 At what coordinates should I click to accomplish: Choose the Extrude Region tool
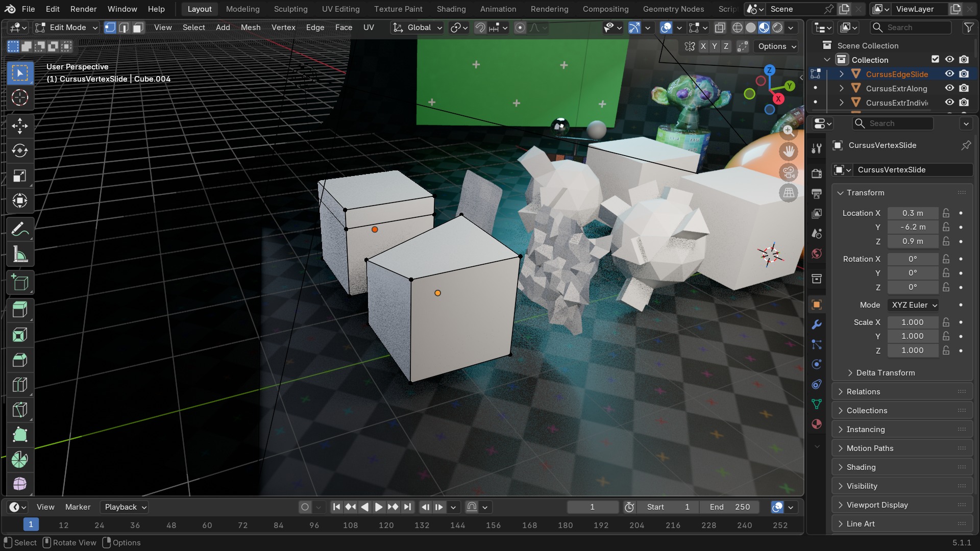(x=20, y=310)
